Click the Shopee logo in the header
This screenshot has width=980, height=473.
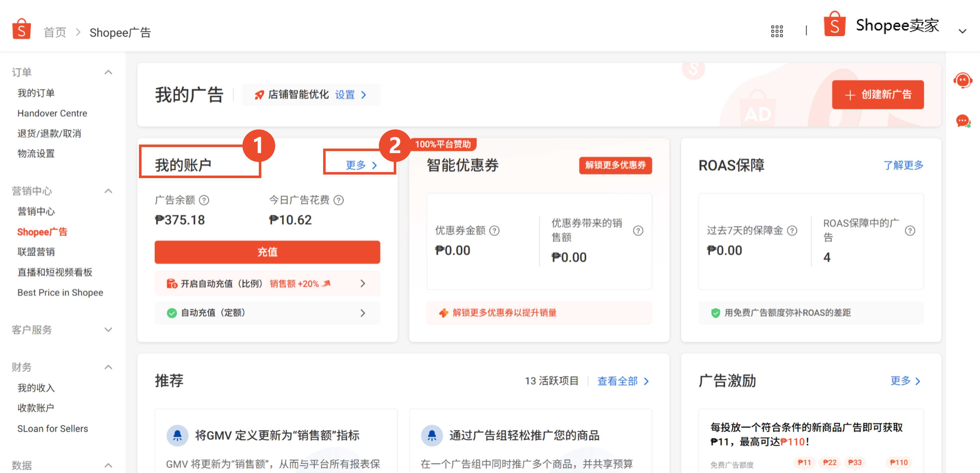coord(21,29)
